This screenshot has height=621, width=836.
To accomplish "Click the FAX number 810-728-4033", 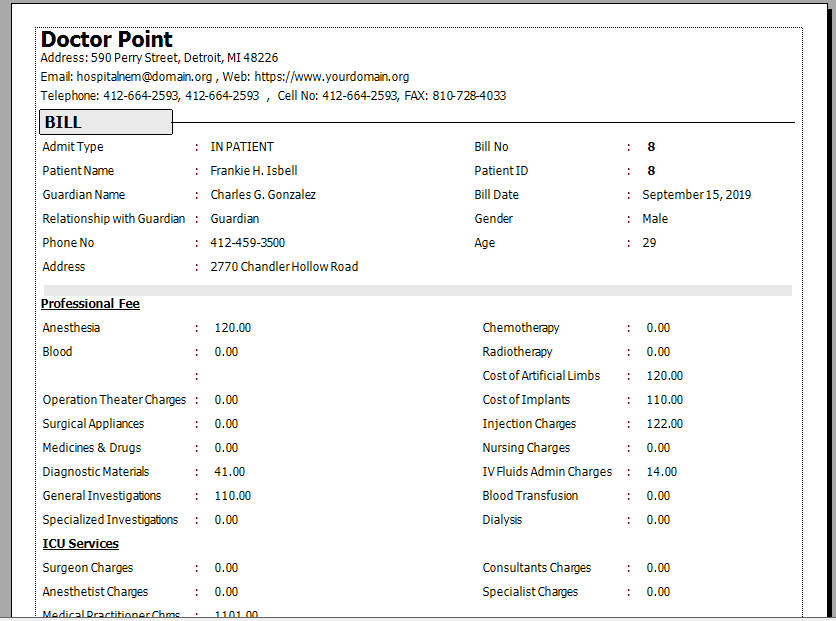I will (x=469, y=96).
